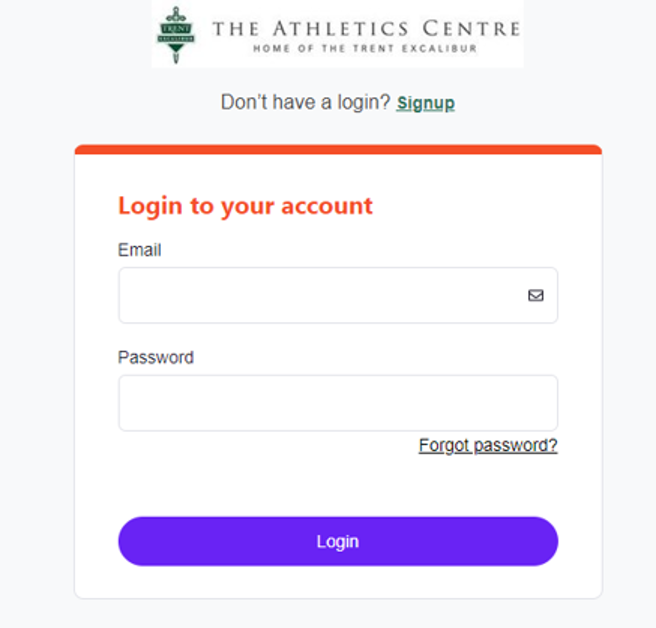Viewport: 656px width, 628px height.
Task: Open the Signup link
Action: pos(425,103)
